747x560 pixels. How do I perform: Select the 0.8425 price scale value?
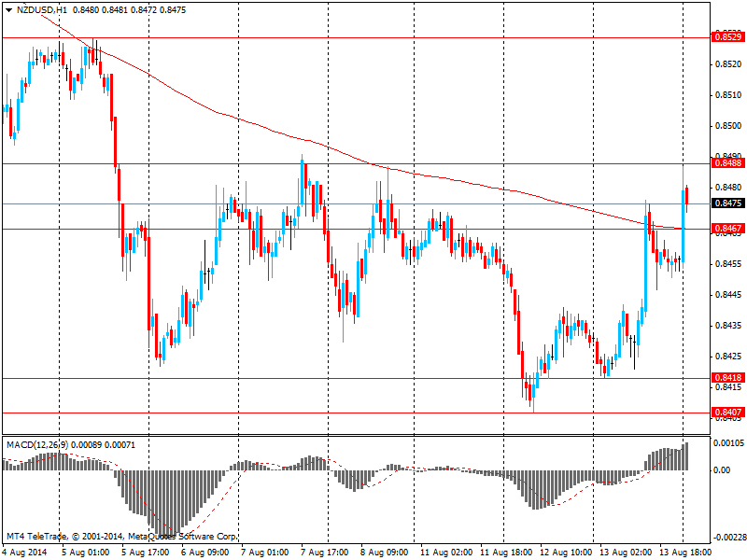click(728, 357)
